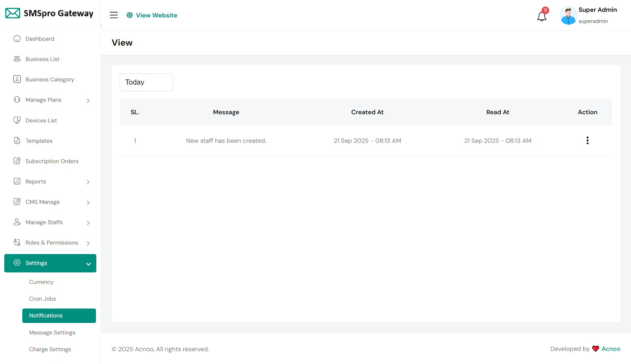
Task: Open the Acnoo developer link
Action: 611,349
